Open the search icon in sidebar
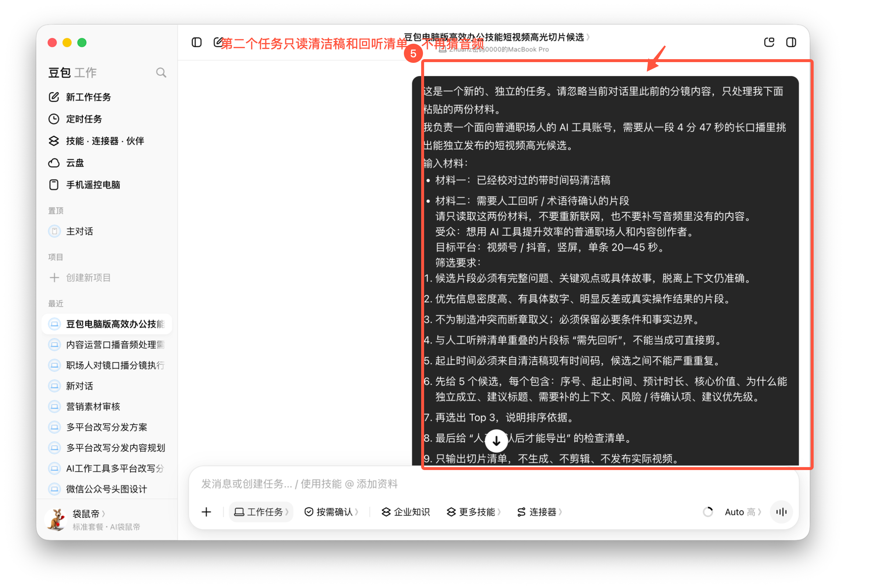 (x=161, y=72)
